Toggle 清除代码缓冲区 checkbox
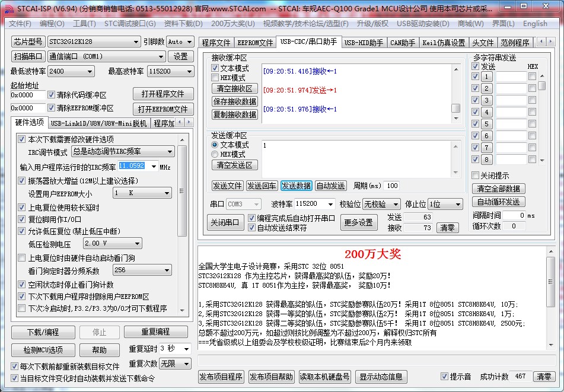 51,95
